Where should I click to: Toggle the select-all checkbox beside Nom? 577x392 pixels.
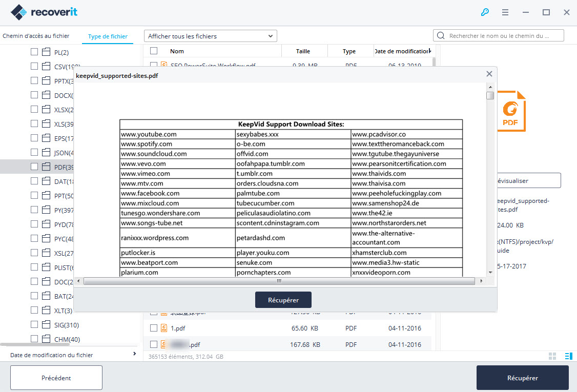click(x=154, y=51)
